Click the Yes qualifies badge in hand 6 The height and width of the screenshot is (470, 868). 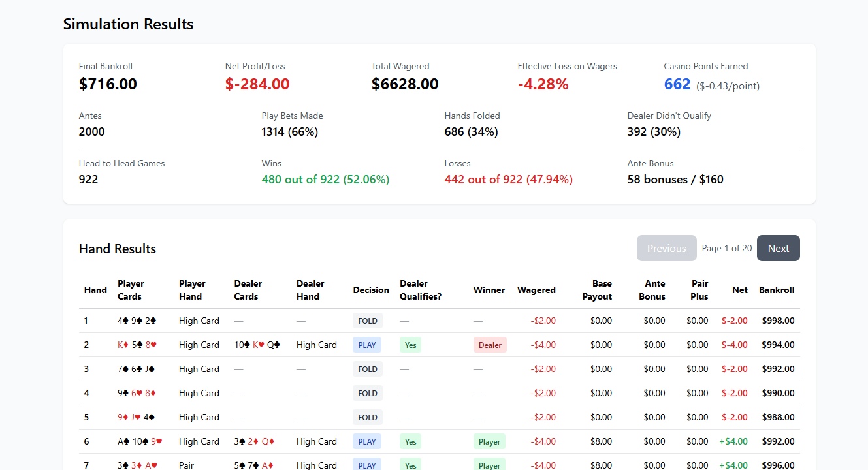point(410,441)
